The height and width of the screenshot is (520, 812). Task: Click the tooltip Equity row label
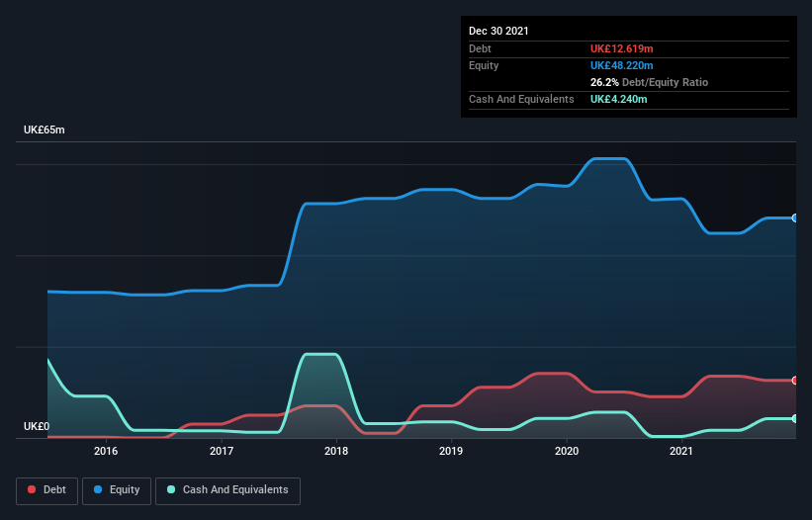point(484,65)
